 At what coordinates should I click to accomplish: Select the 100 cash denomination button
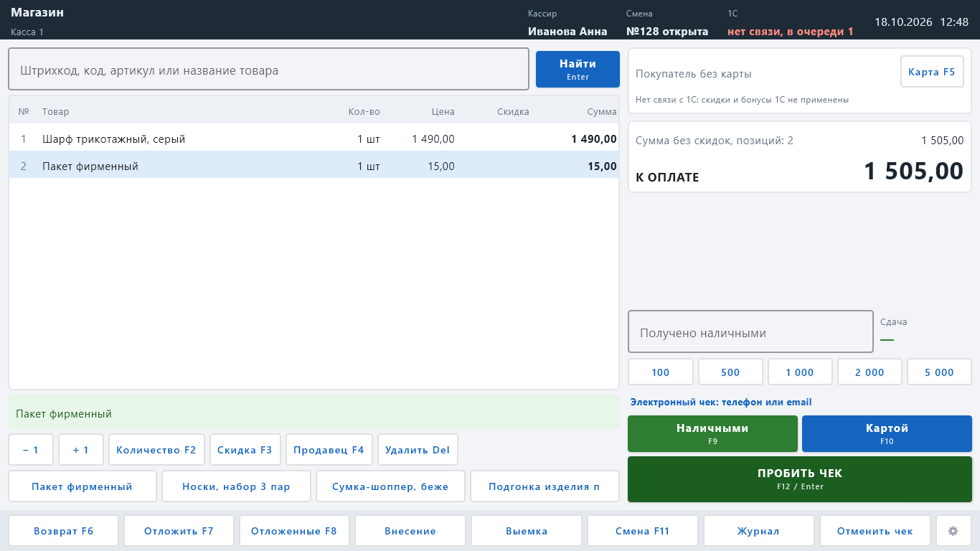661,372
